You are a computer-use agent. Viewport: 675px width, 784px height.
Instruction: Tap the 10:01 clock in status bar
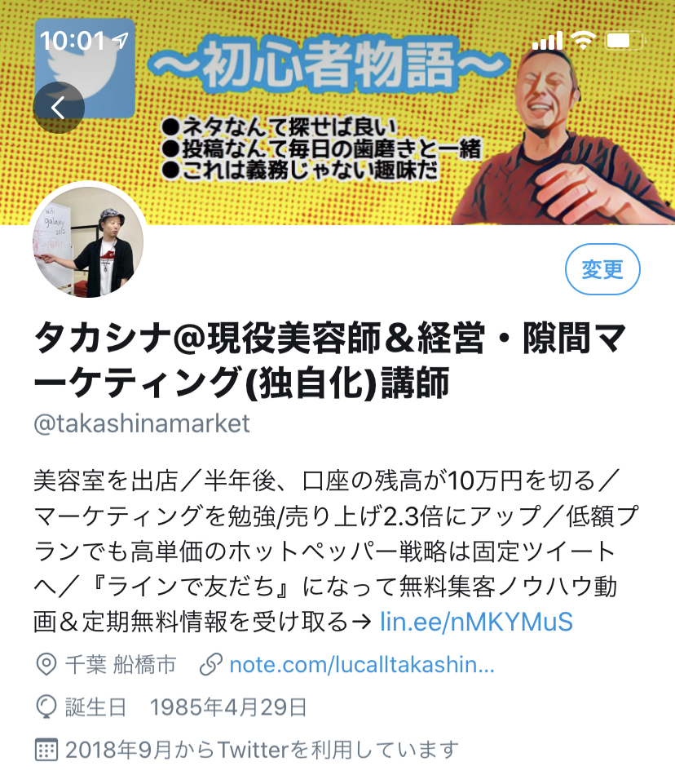(73, 40)
